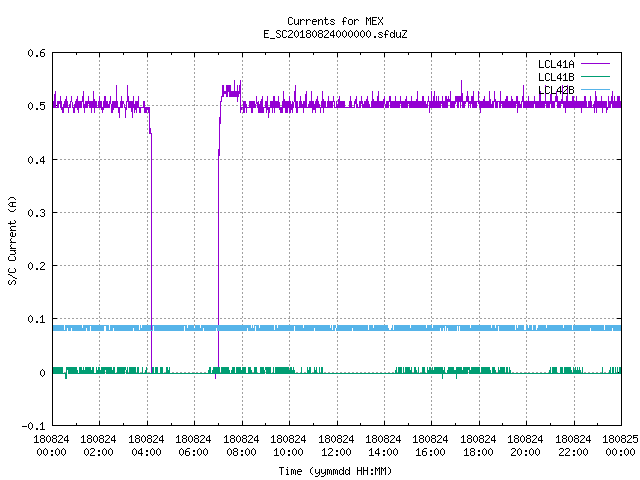Click the x-axis tick '180824 18:00'
This screenshot has height=480, width=640.
click(478, 446)
